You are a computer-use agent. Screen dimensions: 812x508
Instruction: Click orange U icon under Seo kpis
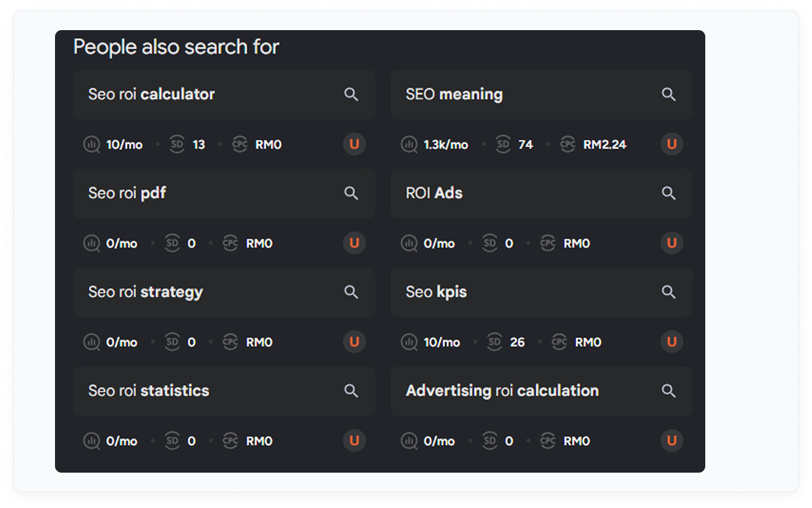point(672,342)
